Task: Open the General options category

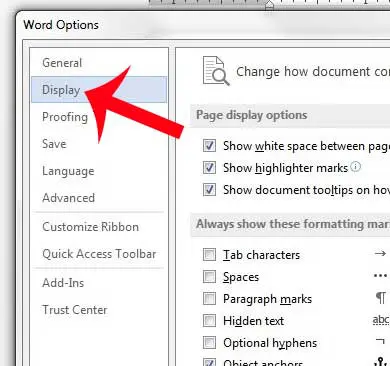Action: click(62, 63)
